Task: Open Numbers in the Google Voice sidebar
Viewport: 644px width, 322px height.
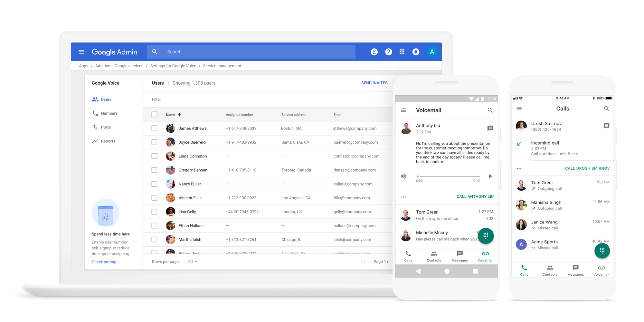Action: [105, 113]
